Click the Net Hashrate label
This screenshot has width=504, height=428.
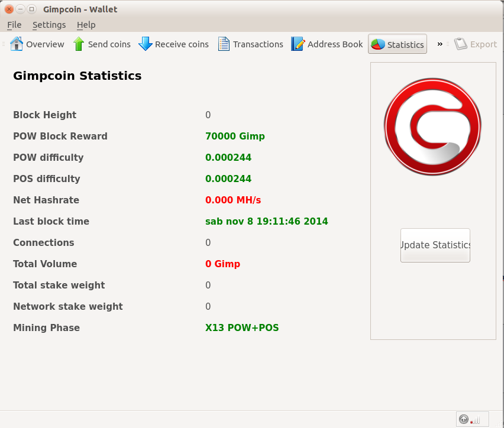[46, 200]
